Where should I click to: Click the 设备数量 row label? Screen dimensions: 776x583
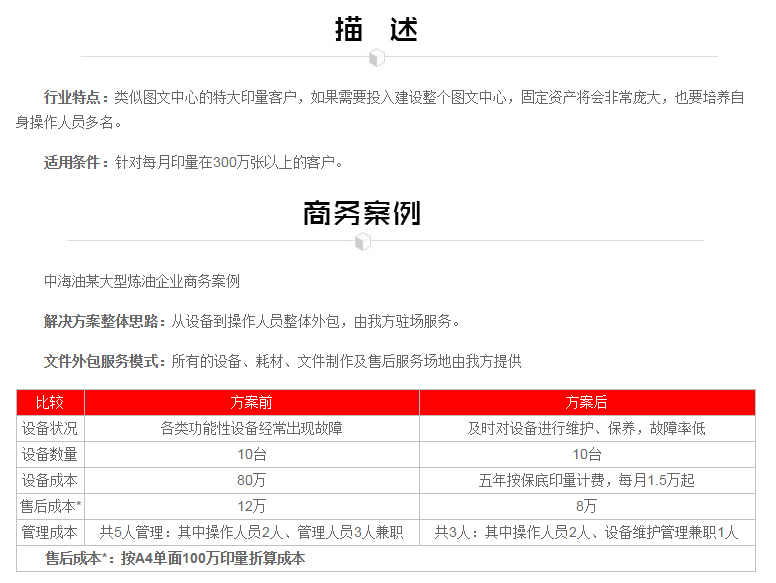click(50, 454)
